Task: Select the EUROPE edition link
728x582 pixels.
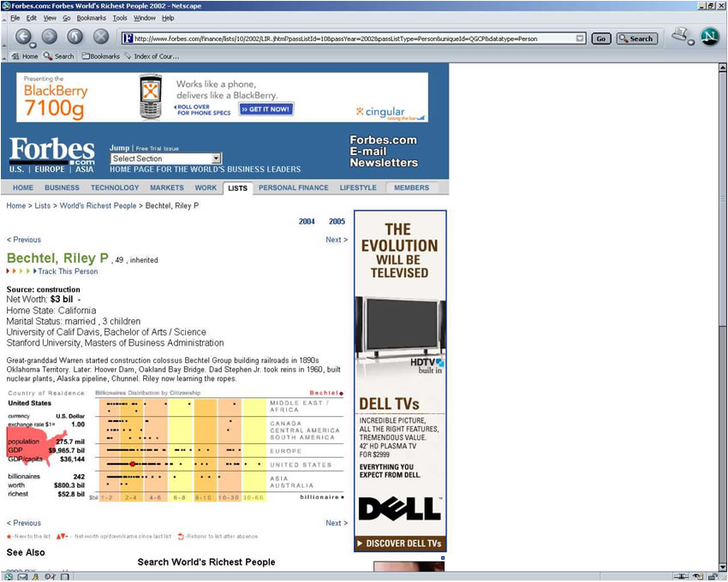Action: [x=50, y=169]
